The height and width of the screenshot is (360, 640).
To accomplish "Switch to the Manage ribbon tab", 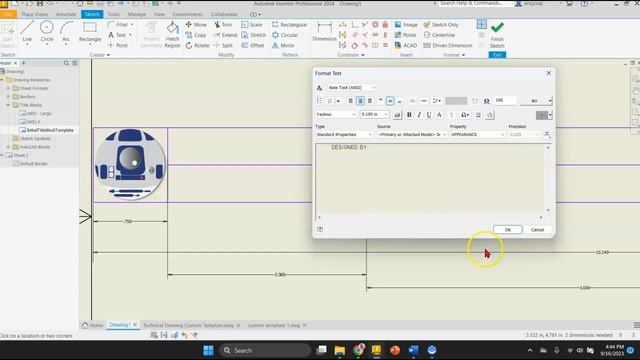I will 137,14.
